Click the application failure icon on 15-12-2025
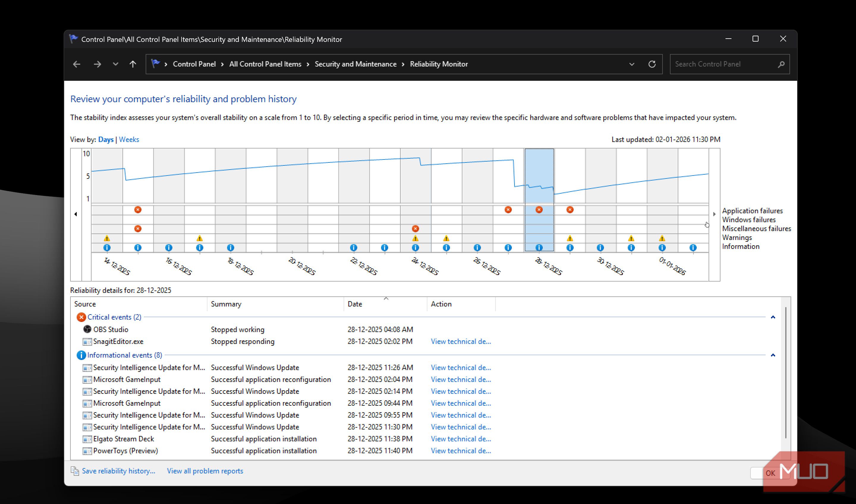856x504 pixels. (x=138, y=210)
